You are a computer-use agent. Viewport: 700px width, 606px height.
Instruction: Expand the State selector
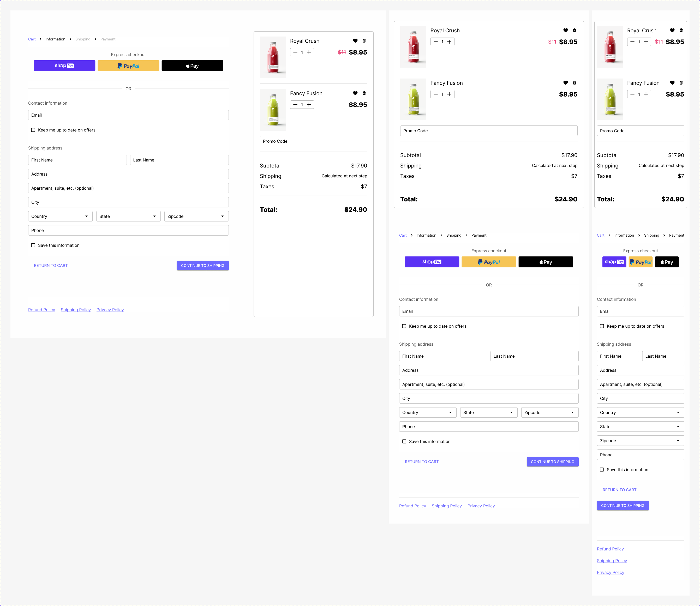(x=128, y=216)
